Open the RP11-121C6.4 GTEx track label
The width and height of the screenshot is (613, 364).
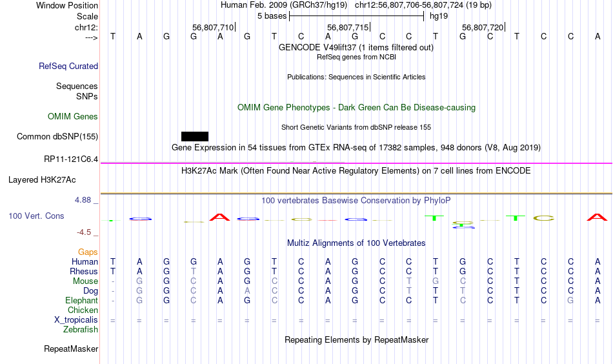[x=71, y=159]
